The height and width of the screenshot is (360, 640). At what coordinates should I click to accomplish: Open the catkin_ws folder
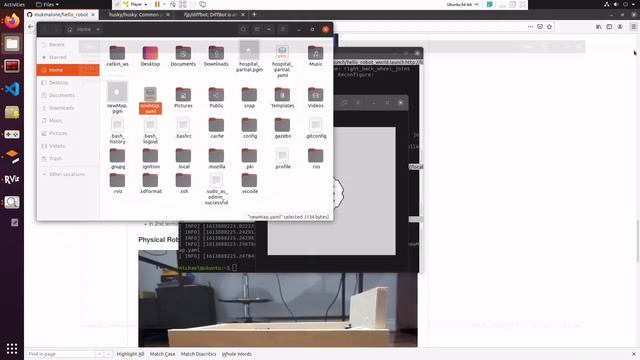tap(117, 56)
